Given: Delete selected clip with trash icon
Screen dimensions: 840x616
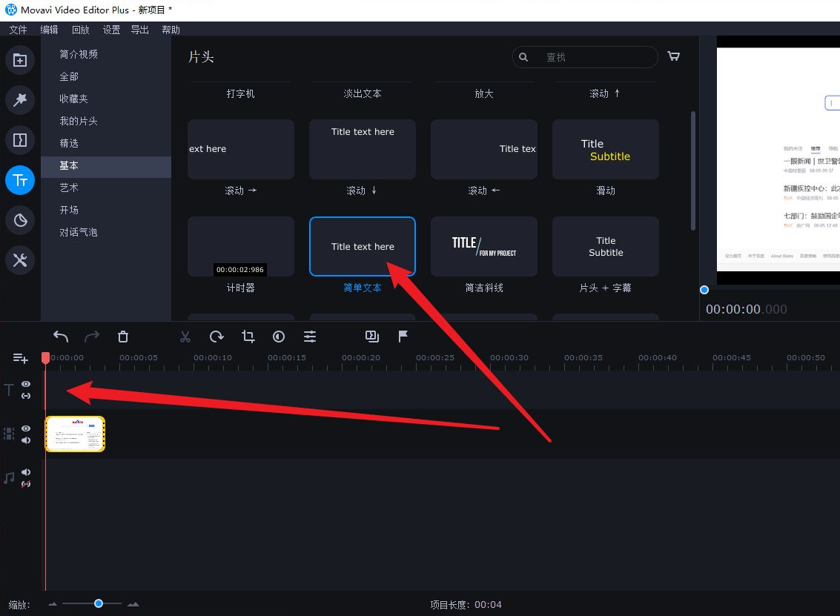Looking at the screenshot, I should (x=123, y=337).
